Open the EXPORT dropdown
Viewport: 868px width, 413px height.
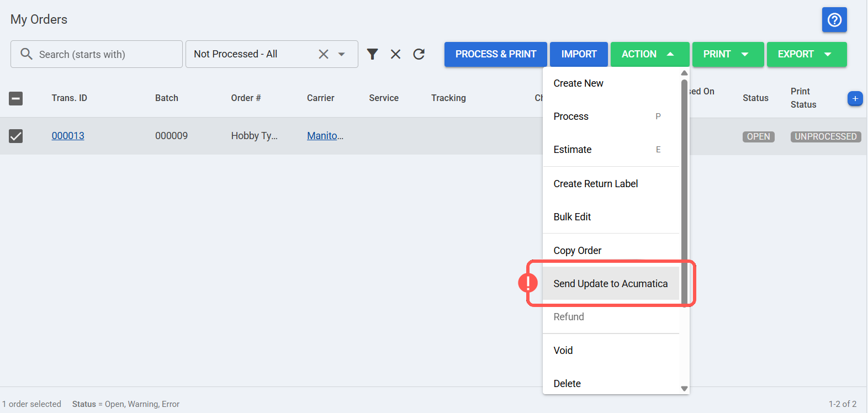(806, 54)
